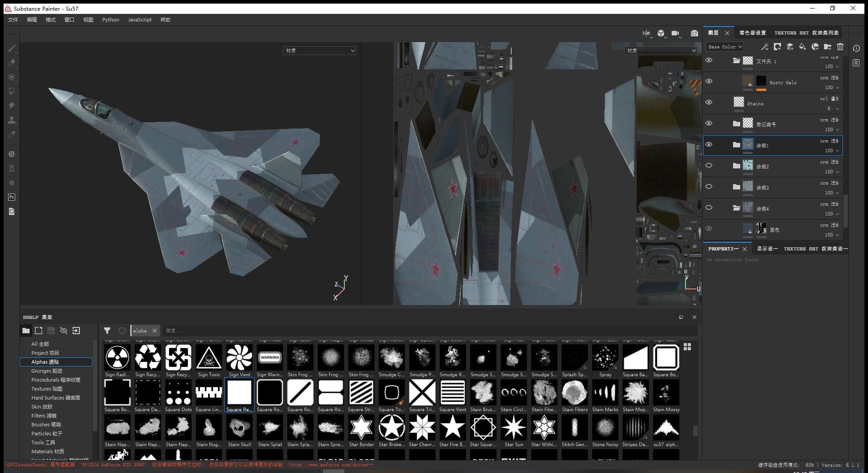Hide the Rusty Halo layer
Image resolution: width=868 pixels, height=473 pixels.
click(709, 81)
